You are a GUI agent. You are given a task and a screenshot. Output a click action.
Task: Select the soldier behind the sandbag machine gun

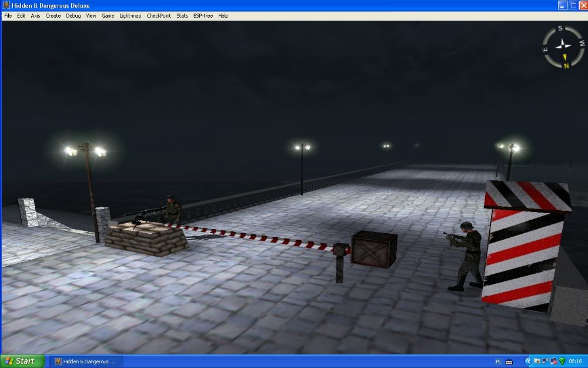click(x=172, y=210)
